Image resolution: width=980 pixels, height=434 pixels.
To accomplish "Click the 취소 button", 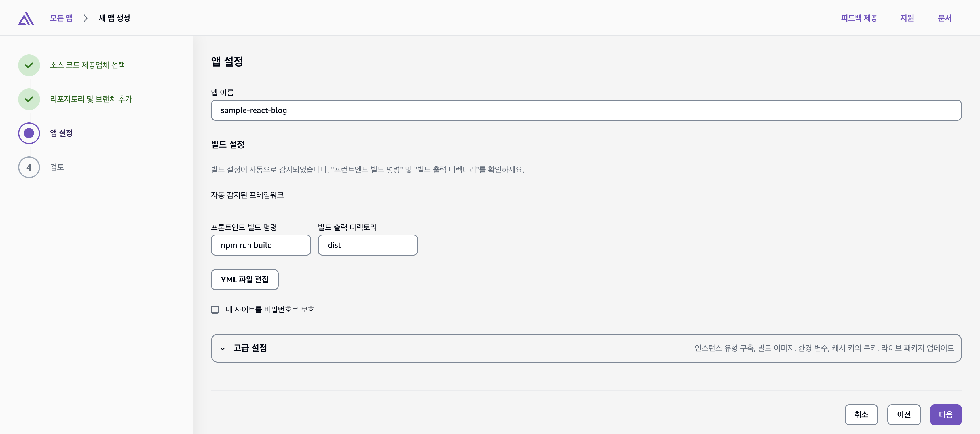I will [x=861, y=414].
